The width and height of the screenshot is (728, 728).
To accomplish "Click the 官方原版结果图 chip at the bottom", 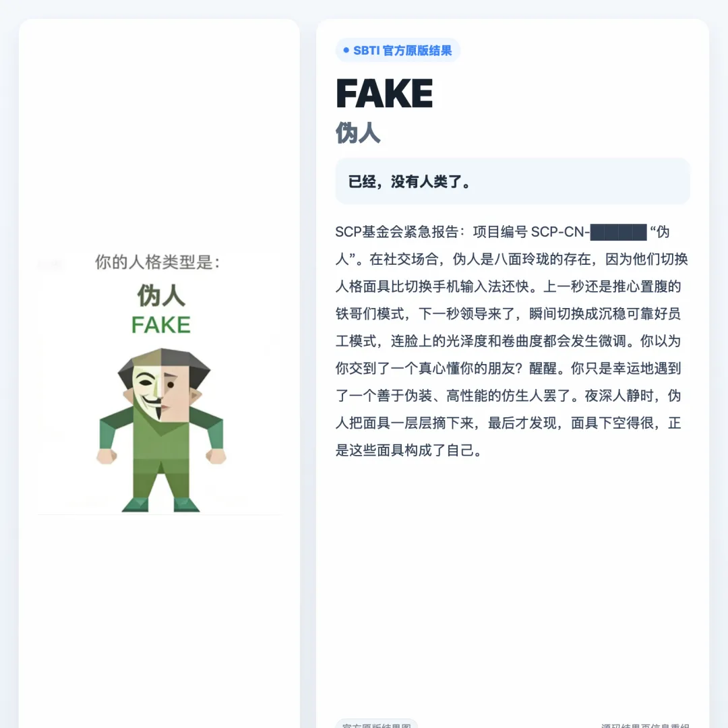I will click(377, 724).
